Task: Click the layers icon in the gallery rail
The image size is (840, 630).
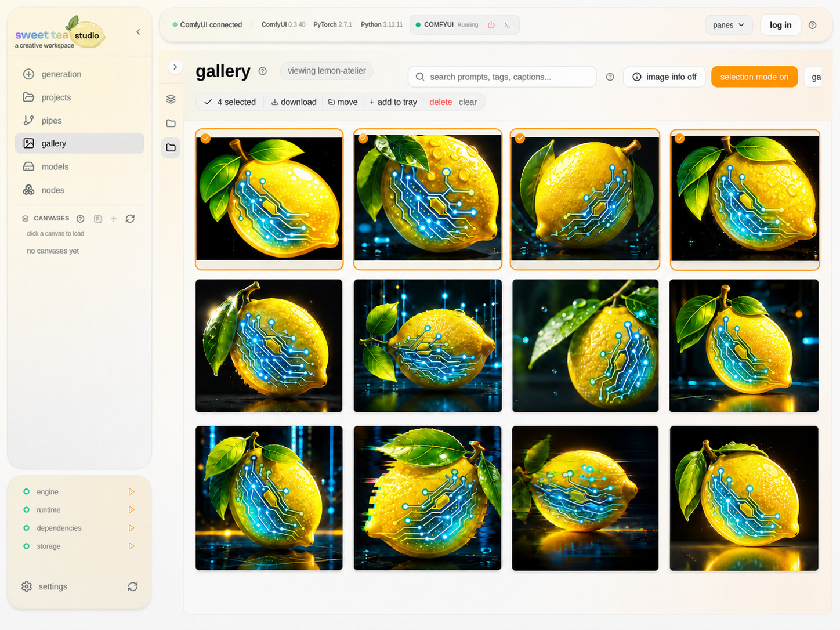Action: click(171, 99)
